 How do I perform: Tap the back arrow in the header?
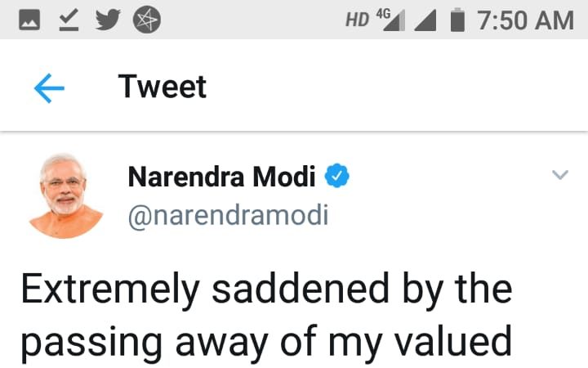[x=49, y=88]
